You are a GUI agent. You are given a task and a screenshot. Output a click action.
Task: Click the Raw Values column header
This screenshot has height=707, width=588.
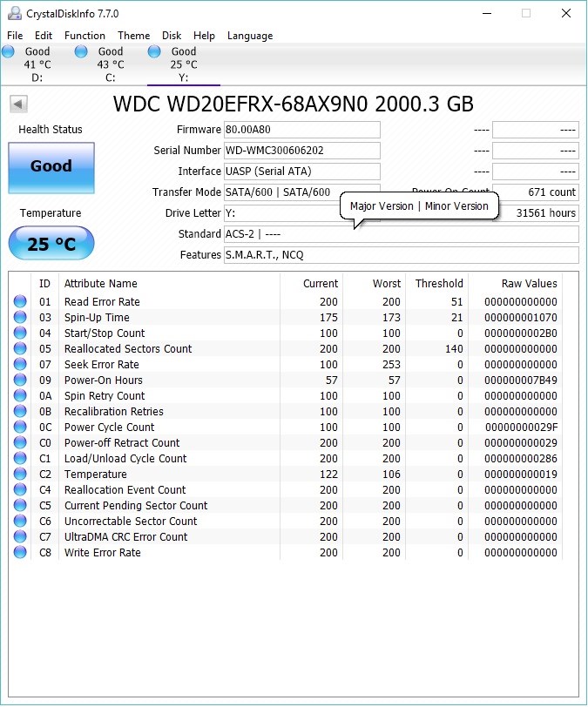pyautogui.click(x=516, y=284)
